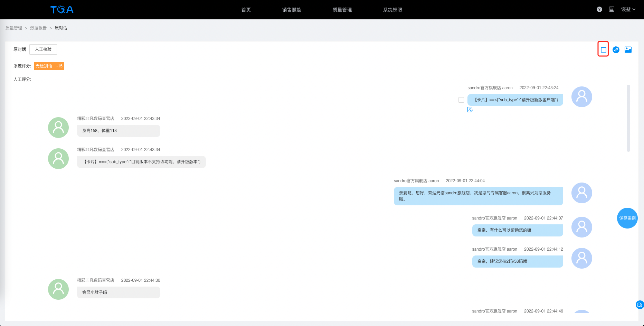Open 销售赋能 menu
Viewport: 644px width, 326px height.
(x=292, y=10)
